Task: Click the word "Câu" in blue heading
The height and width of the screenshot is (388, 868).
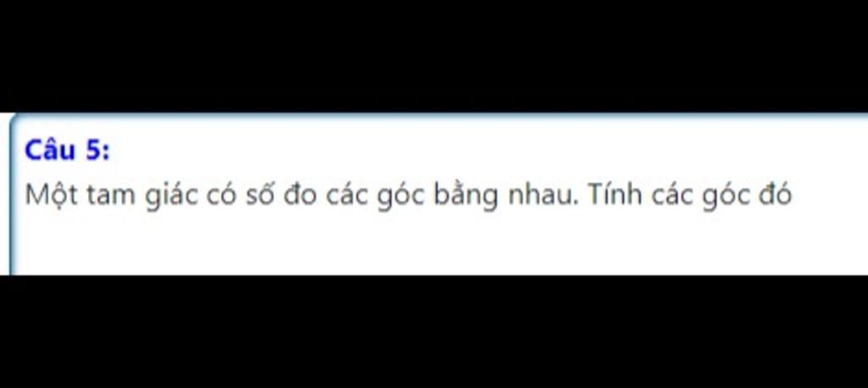Action: (x=50, y=149)
